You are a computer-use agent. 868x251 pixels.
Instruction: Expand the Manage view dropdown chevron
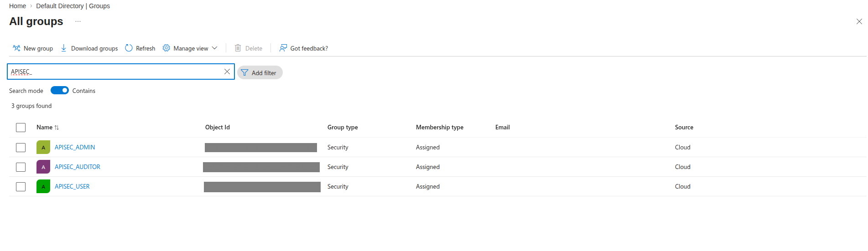(214, 48)
